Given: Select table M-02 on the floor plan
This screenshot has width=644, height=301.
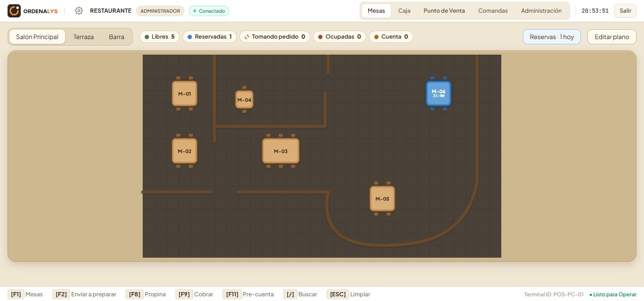Looking at the screenshot, I should tap(184, 151).
